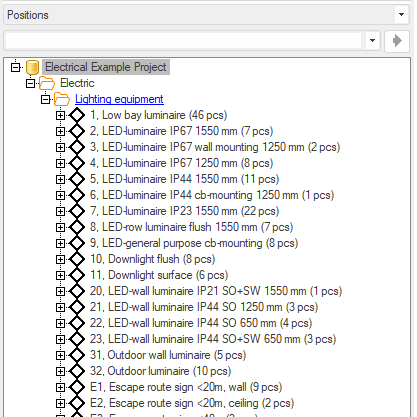Open the search field dropdown arrow
Screen dimensions: 417x417
pos(372,41)
